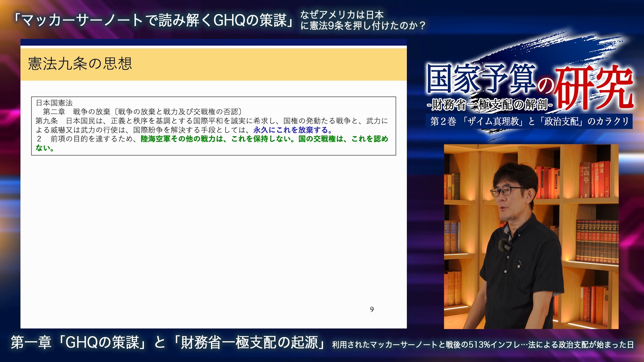The image size is (644, 362).
Task: Click the slide title 憲法九条の思想
Action: tap(80, 64)
